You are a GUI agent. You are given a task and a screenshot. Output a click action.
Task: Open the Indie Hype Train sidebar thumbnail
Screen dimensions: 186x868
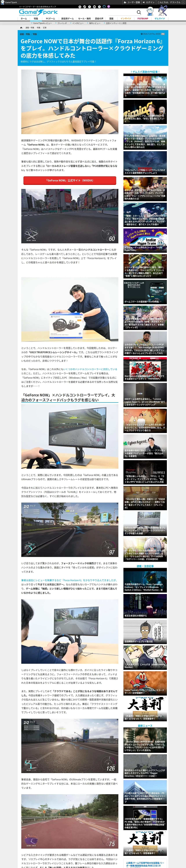(145, 240)
